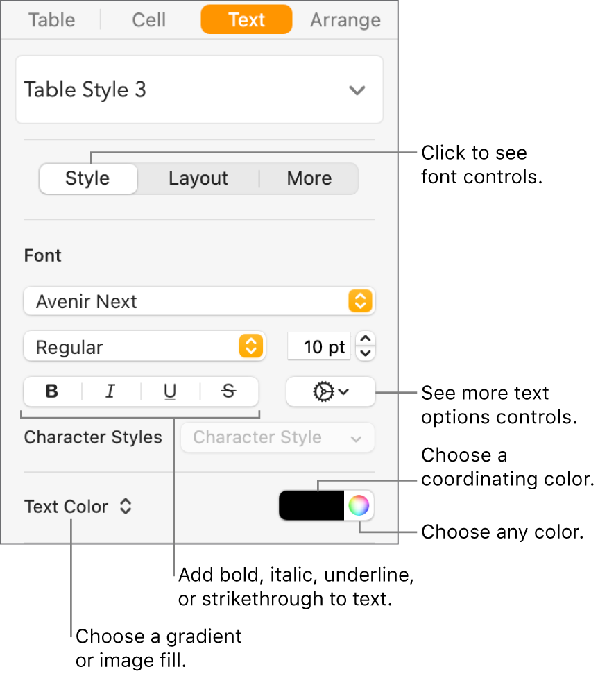Apply italic formatting
This screenshot has width=616, height=676.
click(110, 391)
